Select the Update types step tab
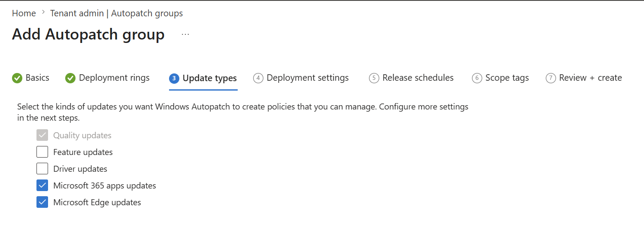This screenshot has height=231, width=644. coord(203,78)
